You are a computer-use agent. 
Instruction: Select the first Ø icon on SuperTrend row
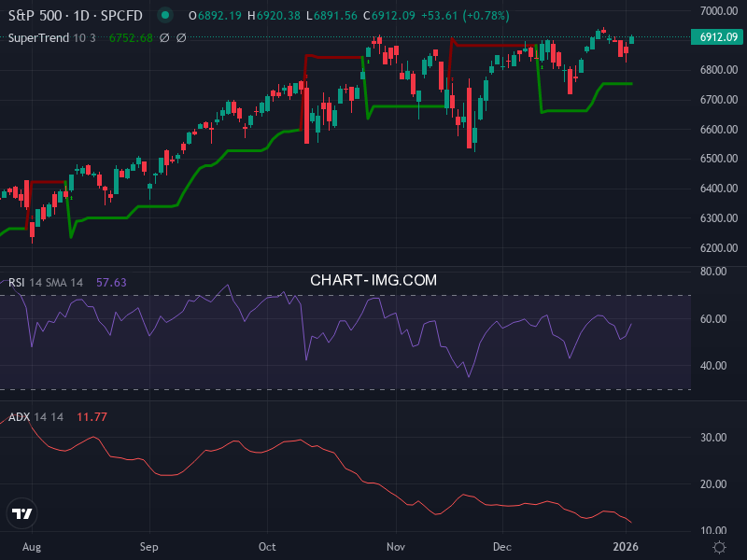point(164,38)
